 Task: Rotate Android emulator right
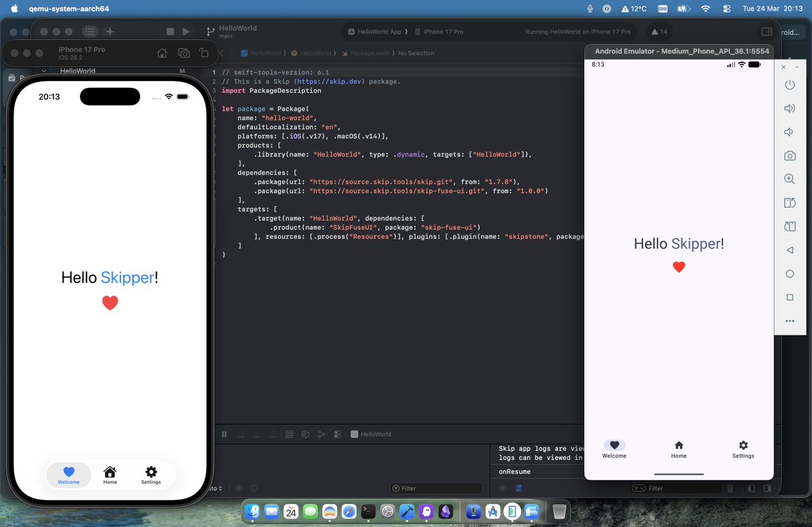pyautogui.click(x=790, y=227)
